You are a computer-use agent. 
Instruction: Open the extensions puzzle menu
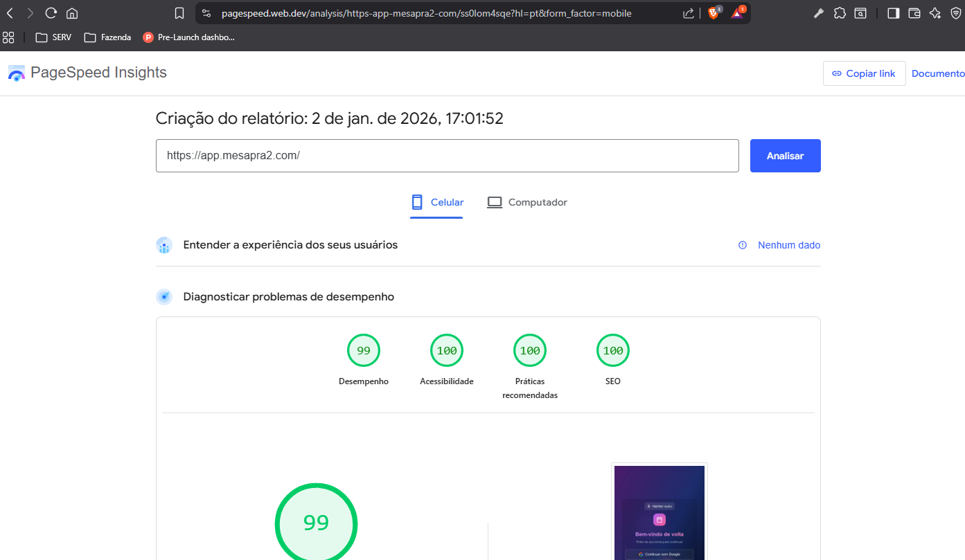[840, 13]
